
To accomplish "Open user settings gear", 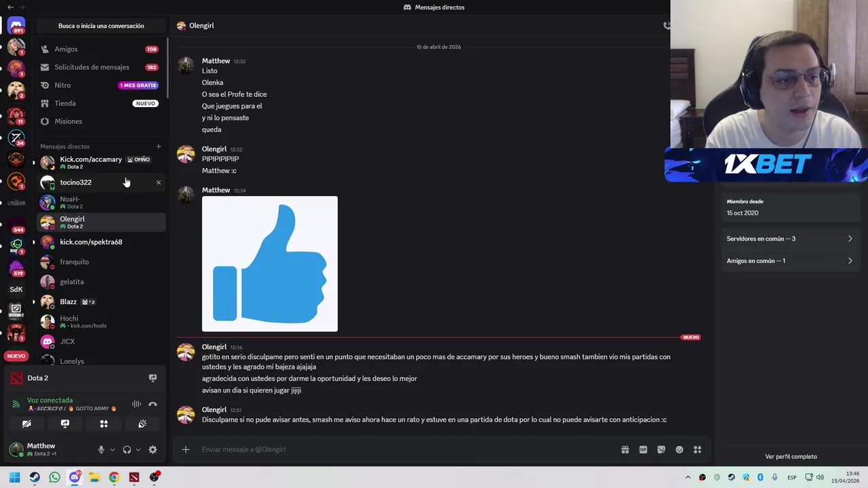I will tap(153, 449).
